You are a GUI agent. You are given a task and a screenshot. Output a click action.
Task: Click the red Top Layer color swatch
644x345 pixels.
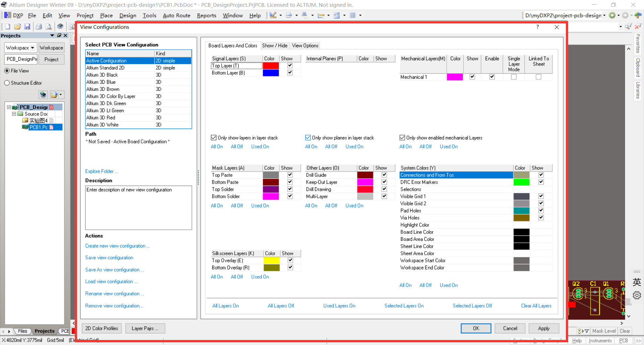point(271,66)
